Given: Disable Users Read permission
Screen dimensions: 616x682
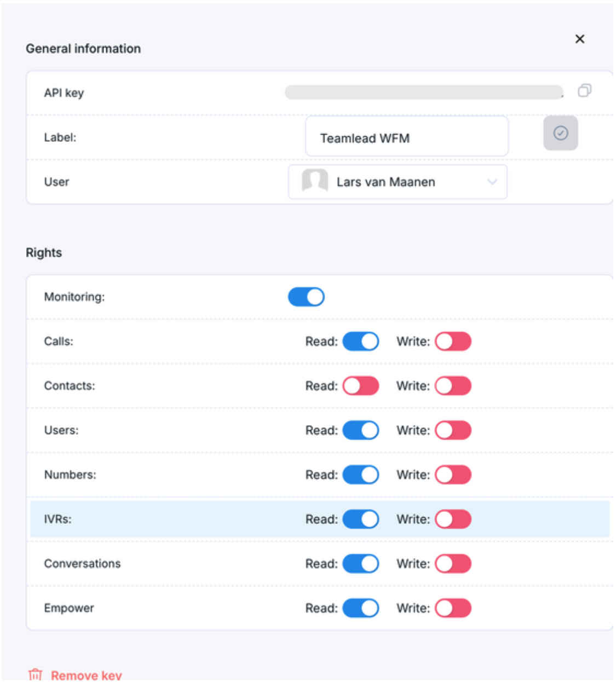Looking at the screenshot, I should point(360,430).
